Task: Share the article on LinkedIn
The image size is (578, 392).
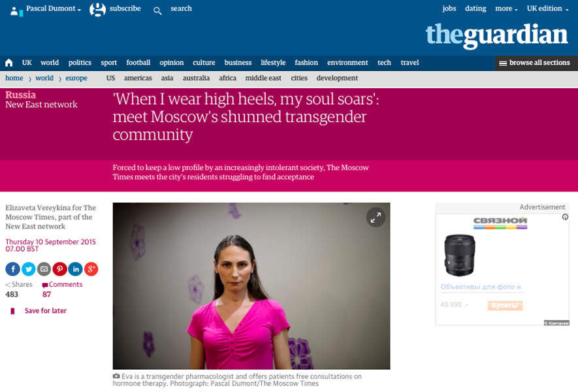Action: coord(76,269)
